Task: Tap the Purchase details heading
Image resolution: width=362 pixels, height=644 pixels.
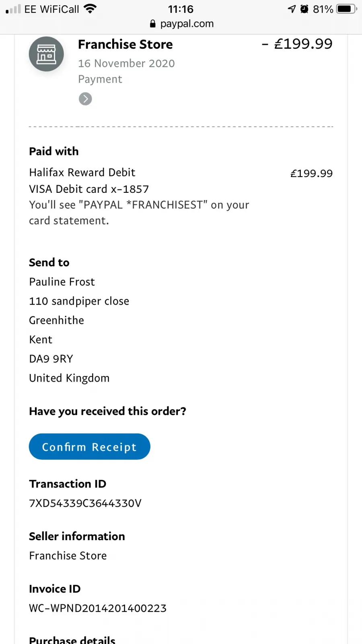Action: click(72, 640)
